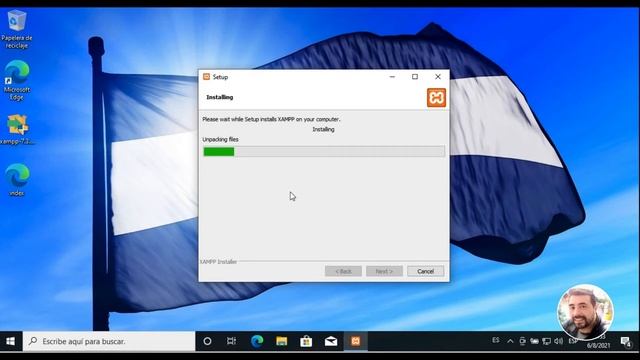The width and height of the screenshot is (640, 360).
Task: Click the XAMPP logo in Setup header
Action: 436,98
